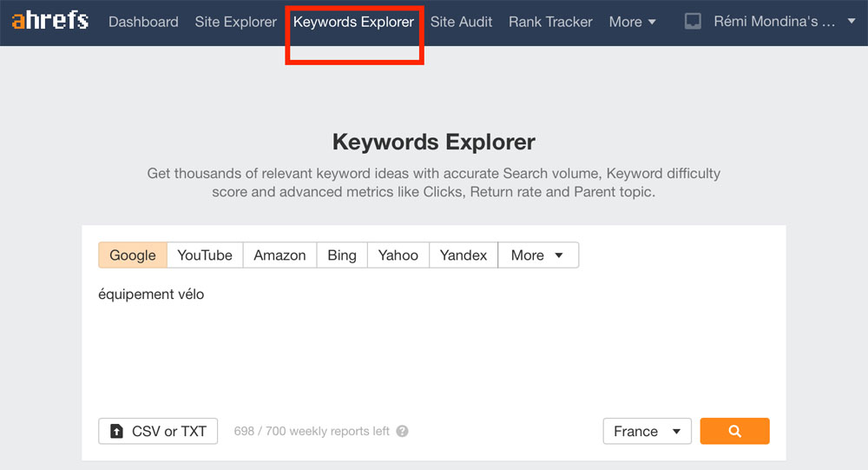This screenshot has height=470, width=868.
Task: Click into the keyword input containing équipement vélo
Action: pyautogui.click(x=433, y=344)
